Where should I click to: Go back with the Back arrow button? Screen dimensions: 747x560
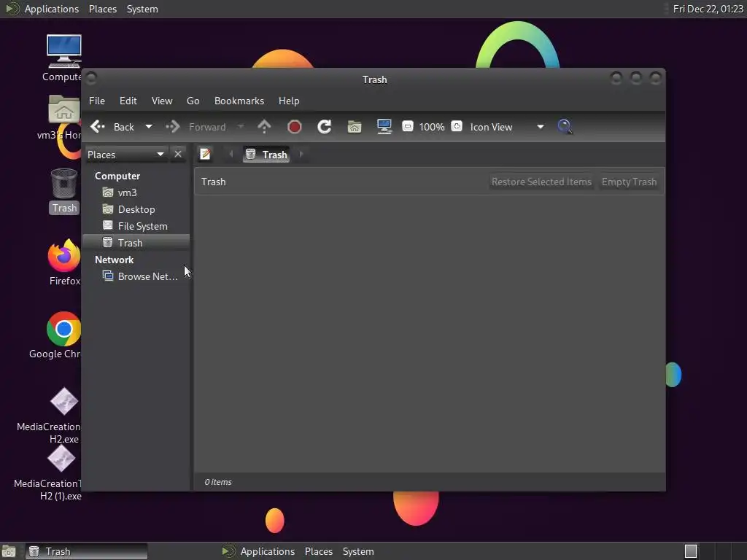(x=112, y=127)
